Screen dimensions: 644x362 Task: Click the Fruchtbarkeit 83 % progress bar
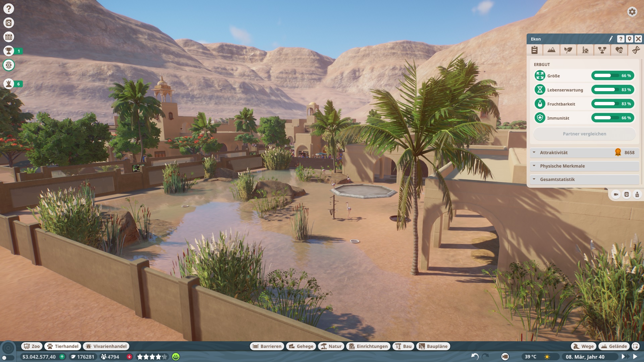612,104
